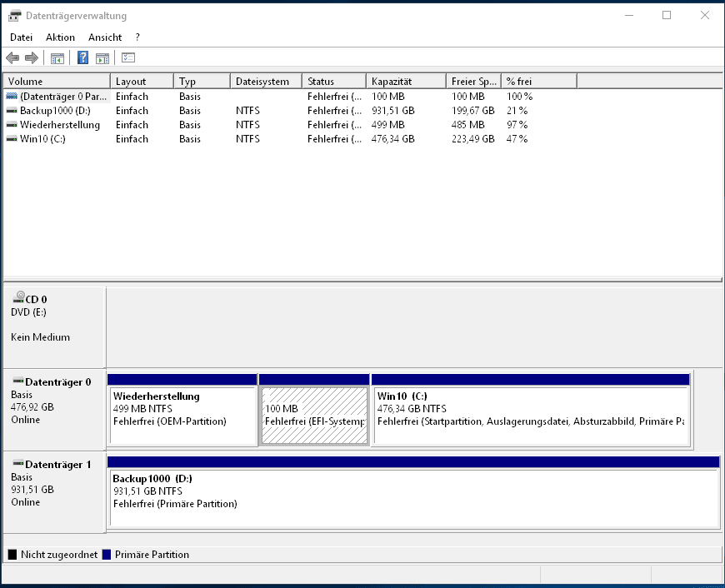Sort by the Kapazität column header

[x=407, y=82]
